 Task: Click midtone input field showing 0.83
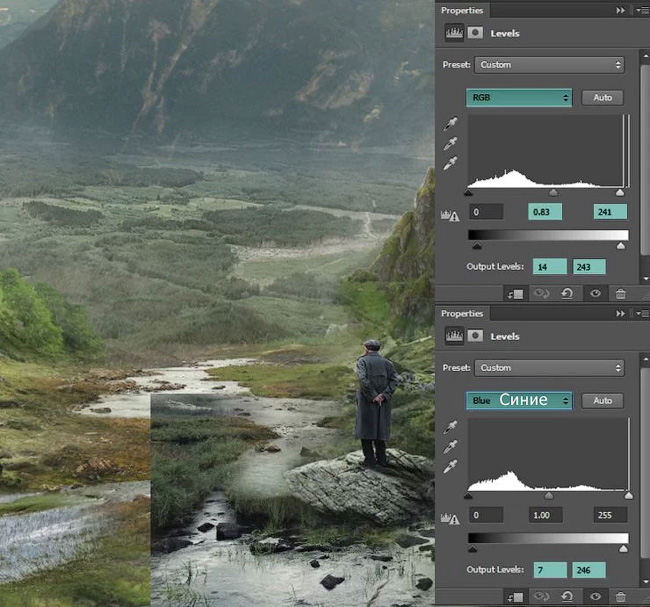click(x=545, y=212)
